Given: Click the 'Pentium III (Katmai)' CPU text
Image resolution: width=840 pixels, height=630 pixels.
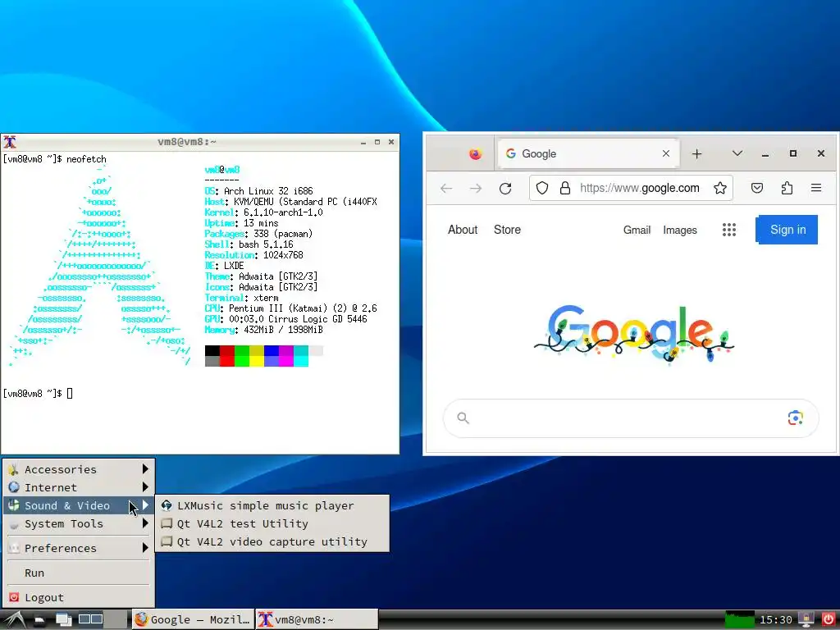Looking at the screenshot, I should coord(277,308).
